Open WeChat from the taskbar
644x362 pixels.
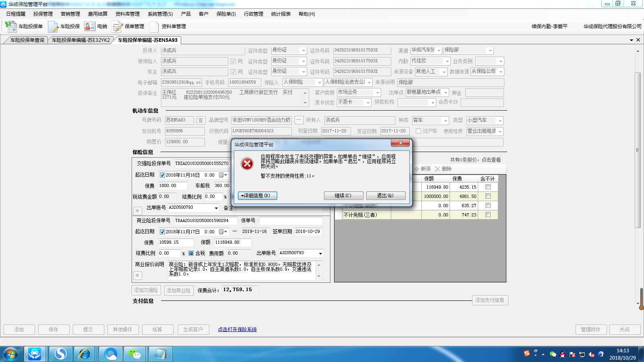pyautogui.click(x=135, y=354)
